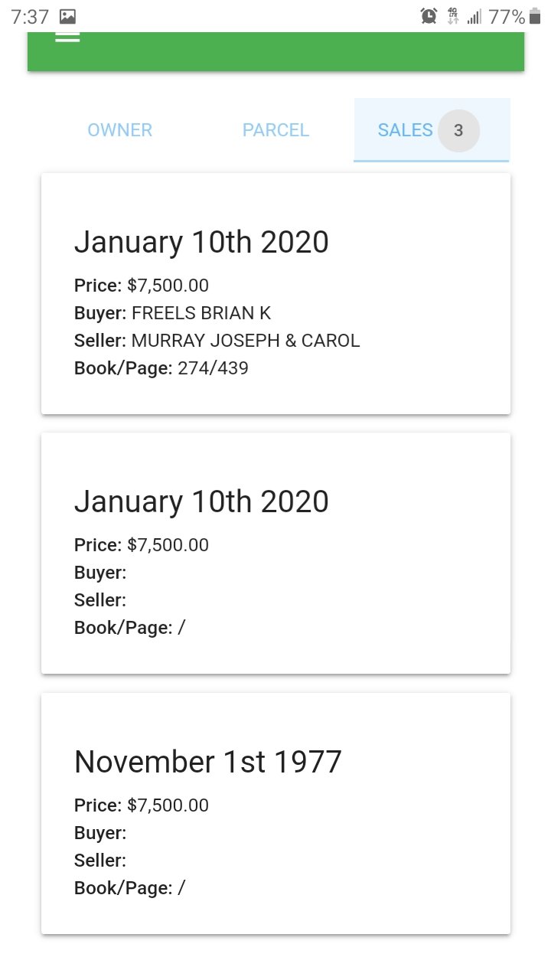Open the hamburger menu icon
The width and height of the screenshot is (551, 980).
point(67,36)
